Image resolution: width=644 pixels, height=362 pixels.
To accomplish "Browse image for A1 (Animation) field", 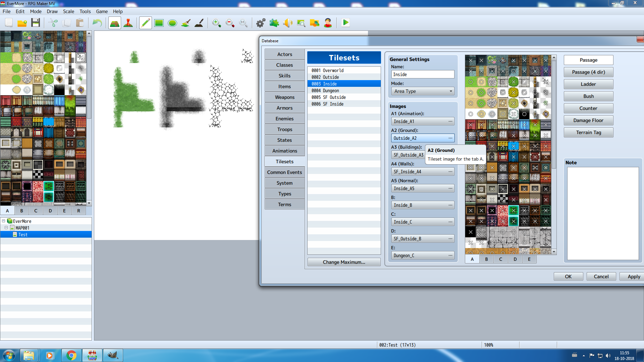I will click(450, 121).
